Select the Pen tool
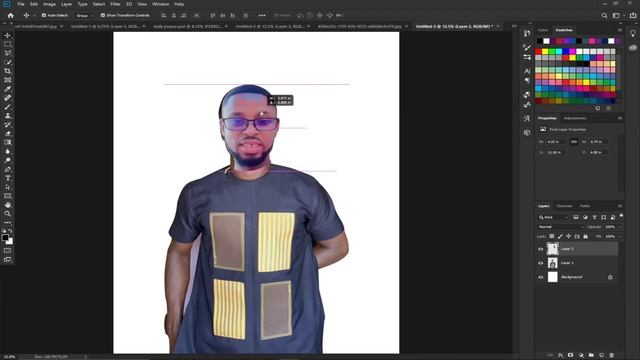The image size is (640, 360). pos(7,169)
